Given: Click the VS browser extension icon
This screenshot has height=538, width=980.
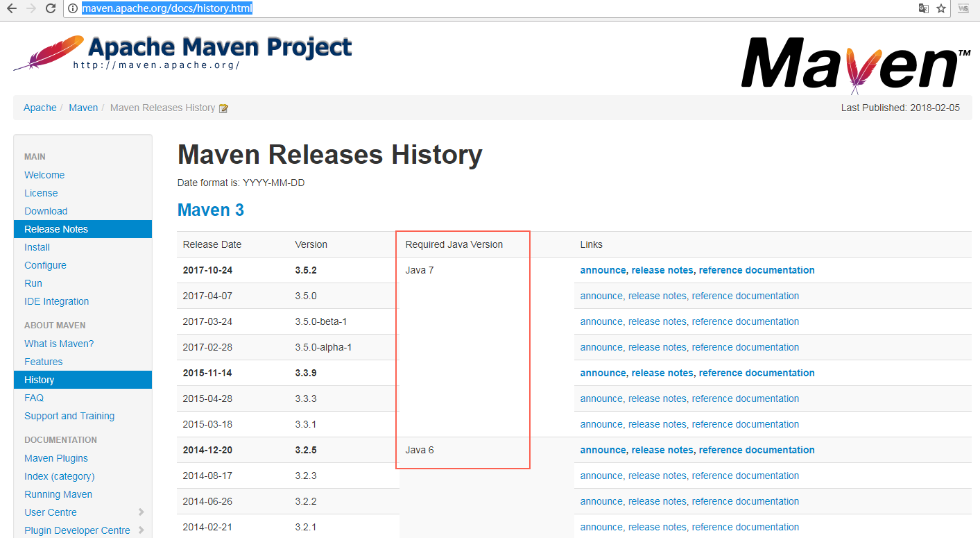Looking at the screenshot, I should point(964,8).
